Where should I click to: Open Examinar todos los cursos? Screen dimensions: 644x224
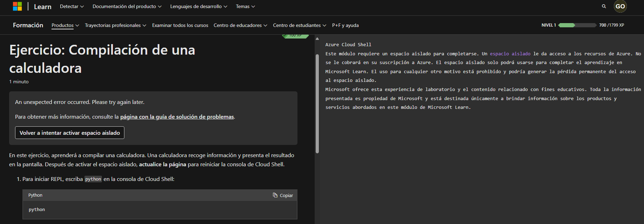coord(180,25)
